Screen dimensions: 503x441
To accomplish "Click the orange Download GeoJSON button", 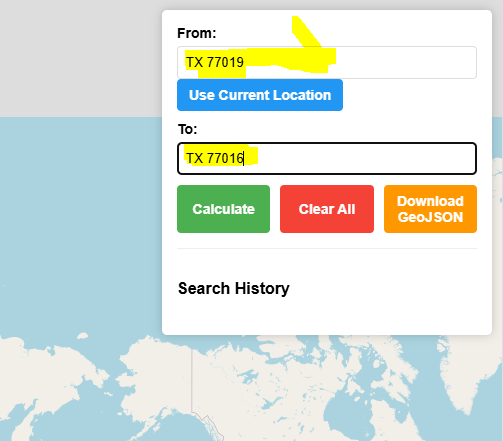I will coord(430,209).
